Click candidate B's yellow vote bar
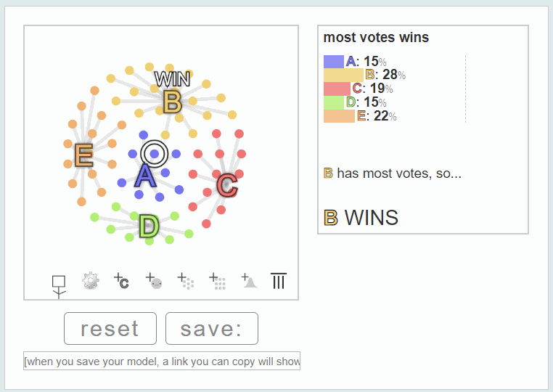This screenshot has height=392, width=553. click(343, 75)
